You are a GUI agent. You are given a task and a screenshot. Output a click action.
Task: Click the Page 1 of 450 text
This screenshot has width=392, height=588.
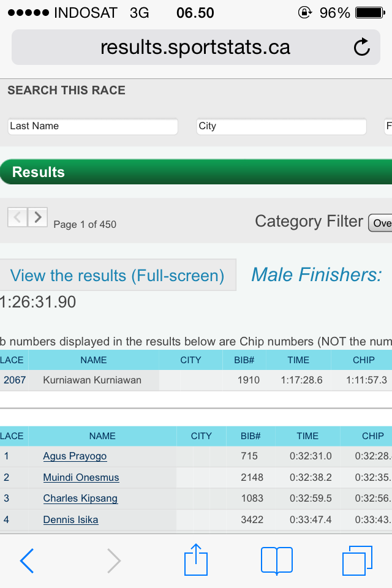pos(85,224)
